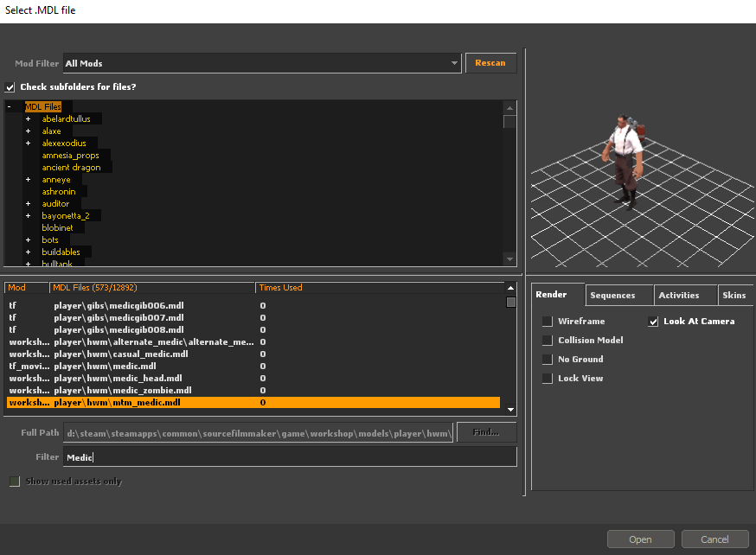Enable the No Ground checkbox
This screenshot has height=555, width=756.
(548, 360)
